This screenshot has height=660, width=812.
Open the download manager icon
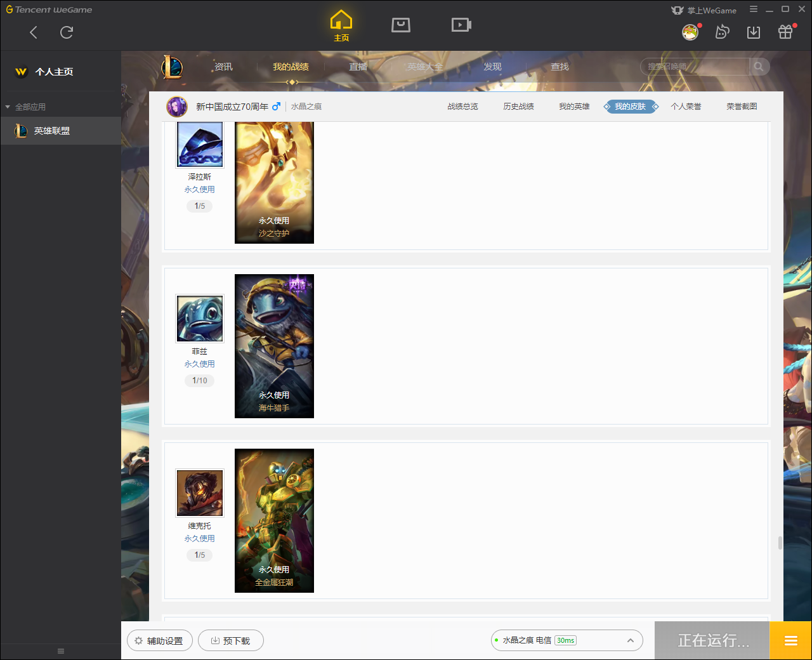tap(754, 32)
